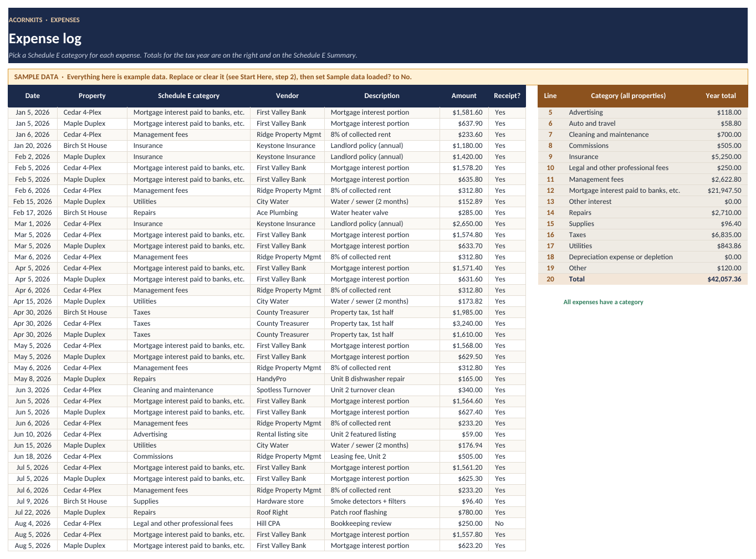Select the Jan 20, 2026 date cell
This screenshot has height=559, width=756.
33,146
